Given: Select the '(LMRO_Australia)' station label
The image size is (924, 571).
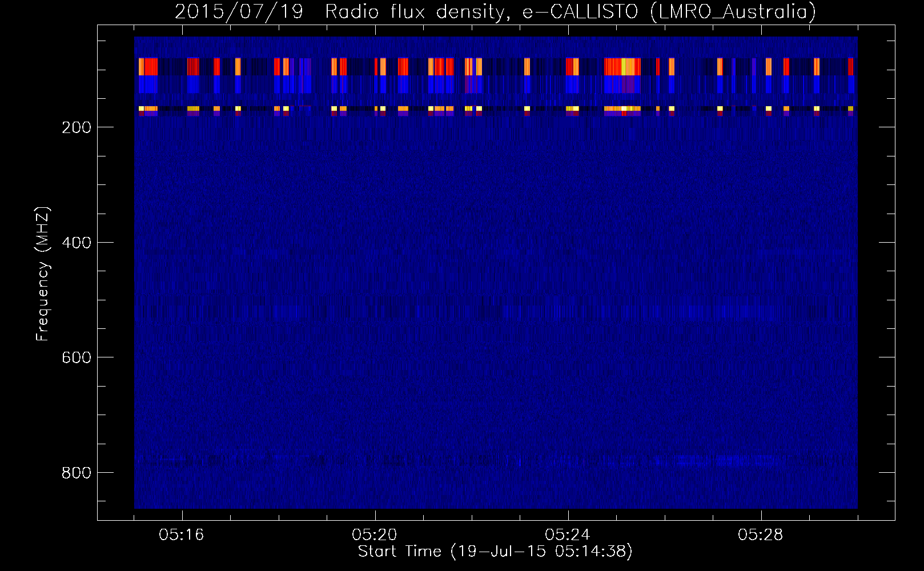Looking at the screenshot, I should click(733, 12).
